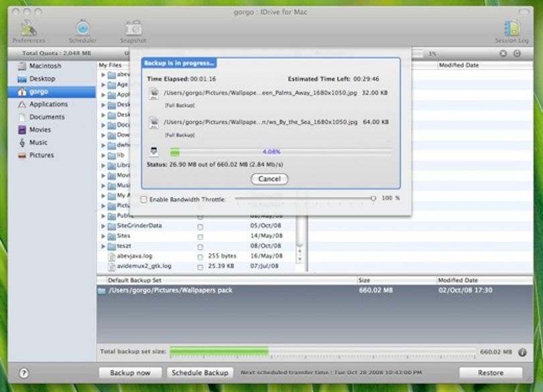The width and height of the screenshot is (543, 392).
Task: Click the Snapshot camera icon
Action: click(x=133, y=28)
